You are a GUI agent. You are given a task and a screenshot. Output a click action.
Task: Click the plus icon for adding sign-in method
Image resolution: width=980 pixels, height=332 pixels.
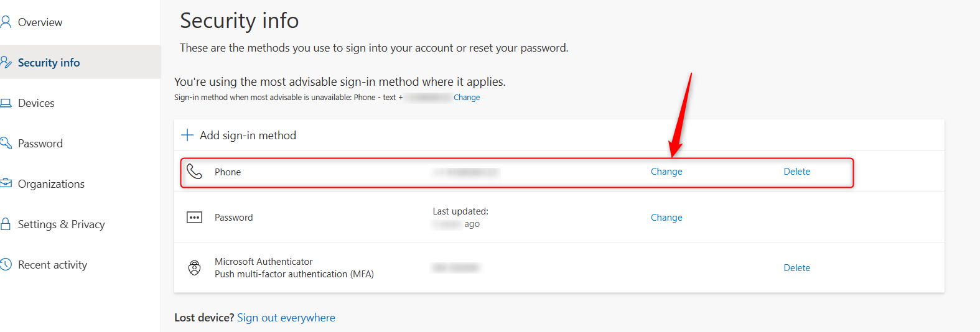point(187,135)
